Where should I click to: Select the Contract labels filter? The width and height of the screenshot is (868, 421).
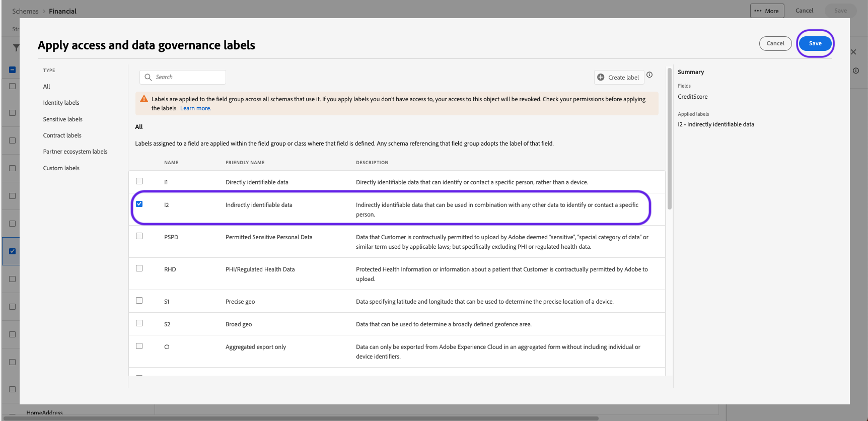click(x=62, y=135)
